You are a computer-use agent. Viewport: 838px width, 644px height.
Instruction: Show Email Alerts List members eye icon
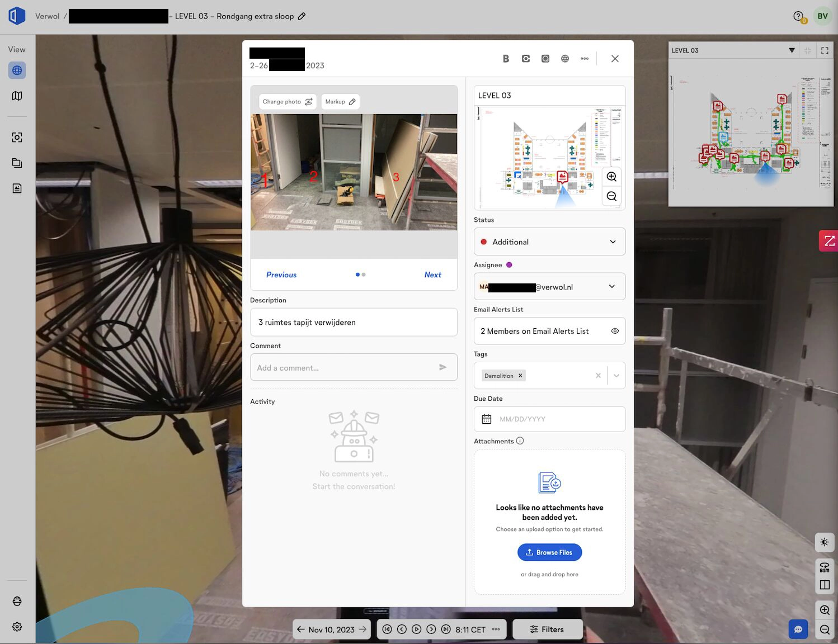pyautogui.click(x=615, y=331)
